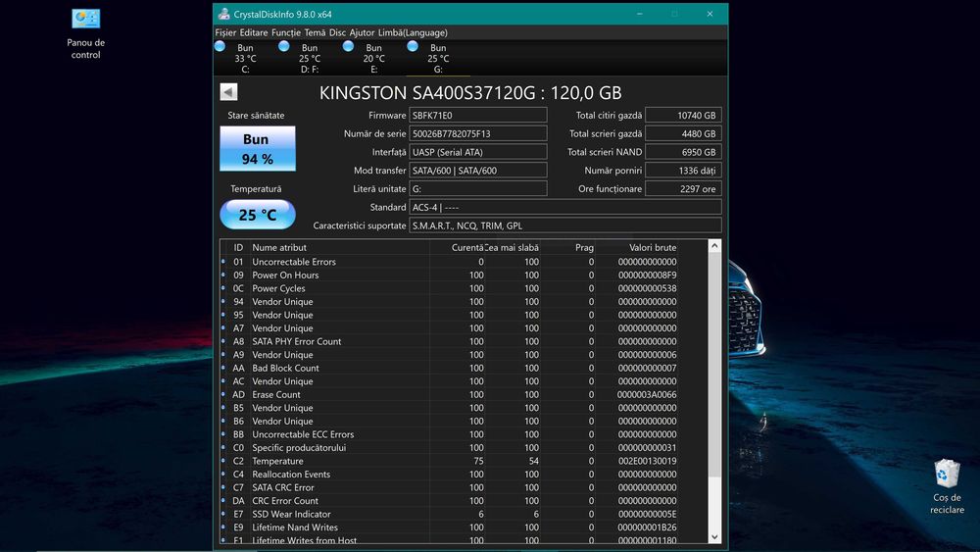Click the CrystalDiskInfo title bar app icon
980x552 pixels.
[224, 14]
